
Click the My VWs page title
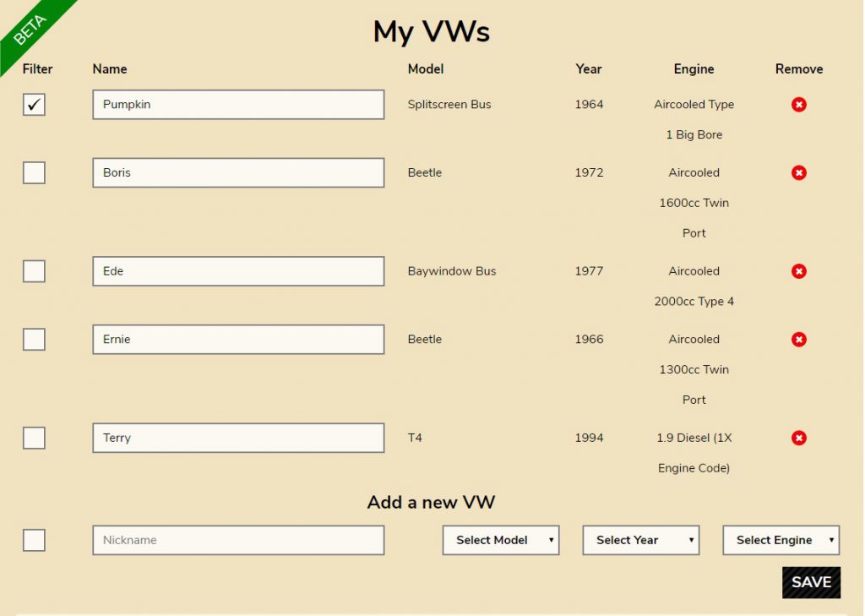(x=432, y=31)
